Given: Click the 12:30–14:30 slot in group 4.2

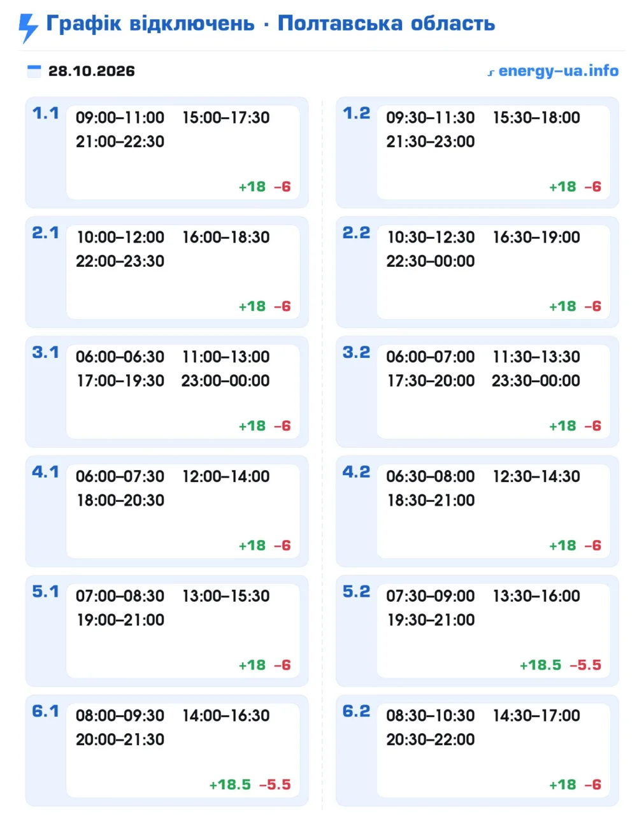Looking at the screenshot, I should [536, 476].
